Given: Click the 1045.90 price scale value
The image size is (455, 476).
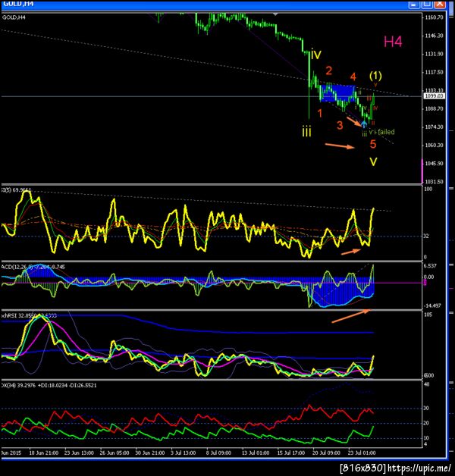Looking at the screenshot, I should pyautogui.click(x=434, y=163).
